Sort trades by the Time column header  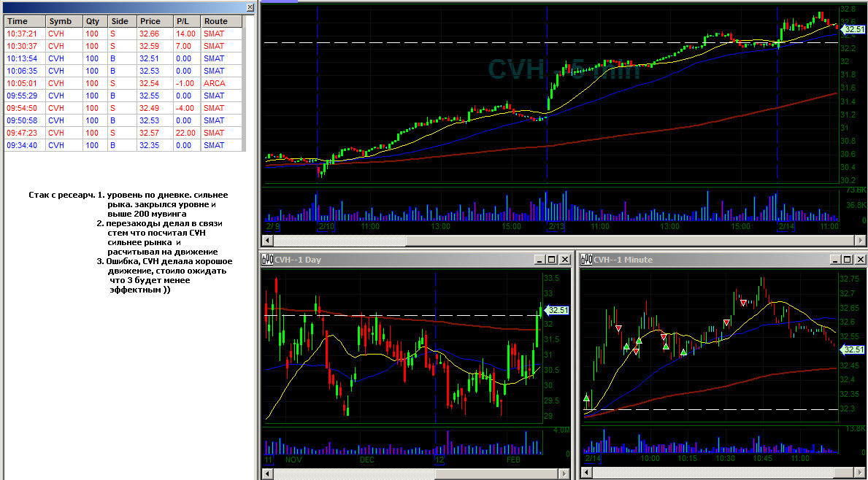[25, 21]
